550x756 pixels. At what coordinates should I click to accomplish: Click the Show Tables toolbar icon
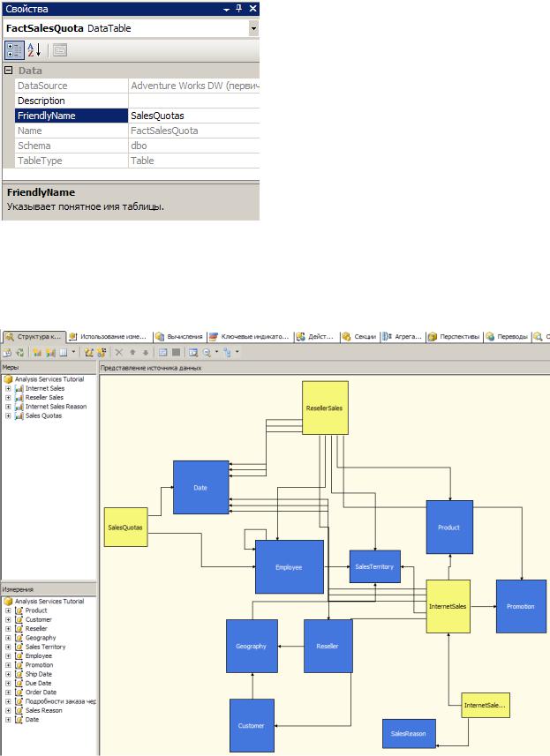coord(163,353)
